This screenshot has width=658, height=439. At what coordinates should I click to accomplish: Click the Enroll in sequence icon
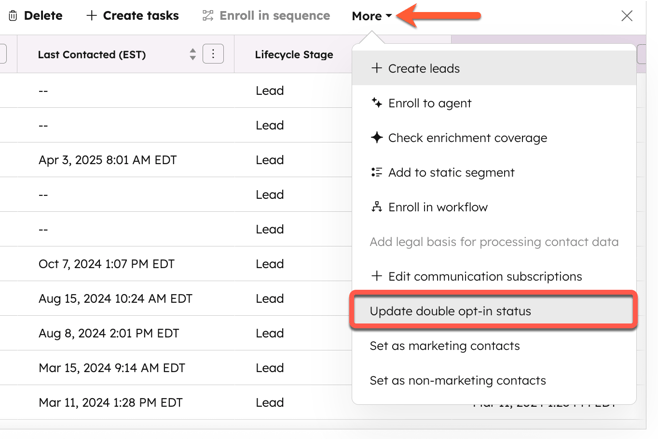tap(208, 16)
